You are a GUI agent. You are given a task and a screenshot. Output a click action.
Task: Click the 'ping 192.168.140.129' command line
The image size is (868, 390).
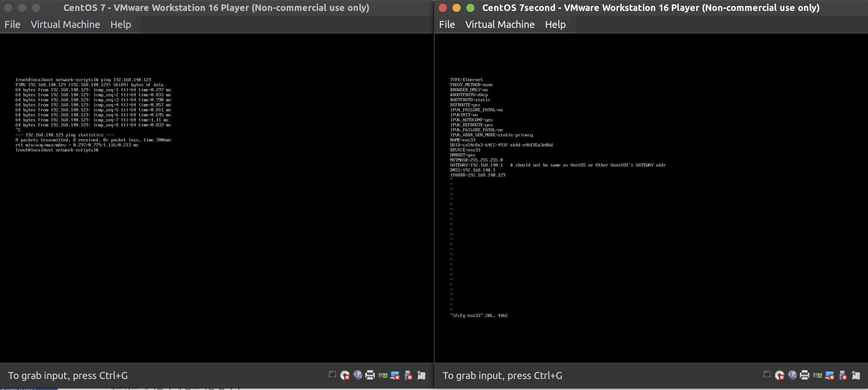(x=83, y=80)
